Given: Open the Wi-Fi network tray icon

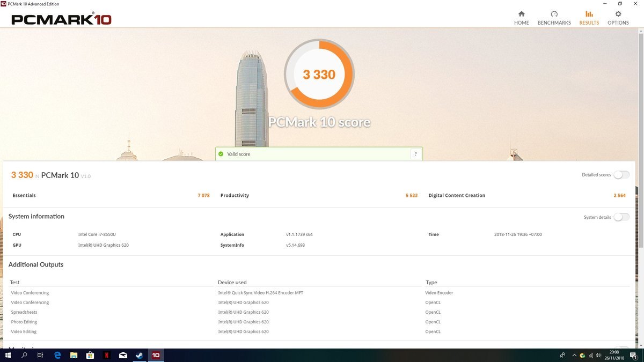Looking at the screenshot, I should pyautogui.click(x=590, y=355).
